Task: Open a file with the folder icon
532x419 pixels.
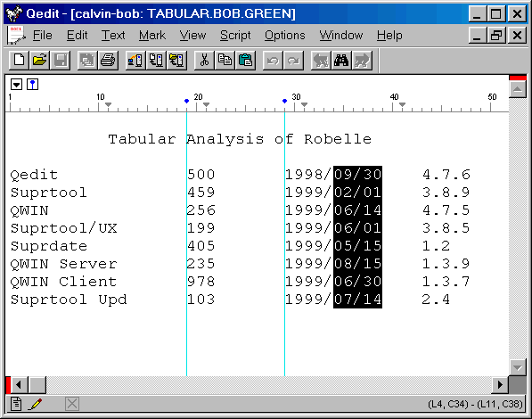Action: [40, 61]
